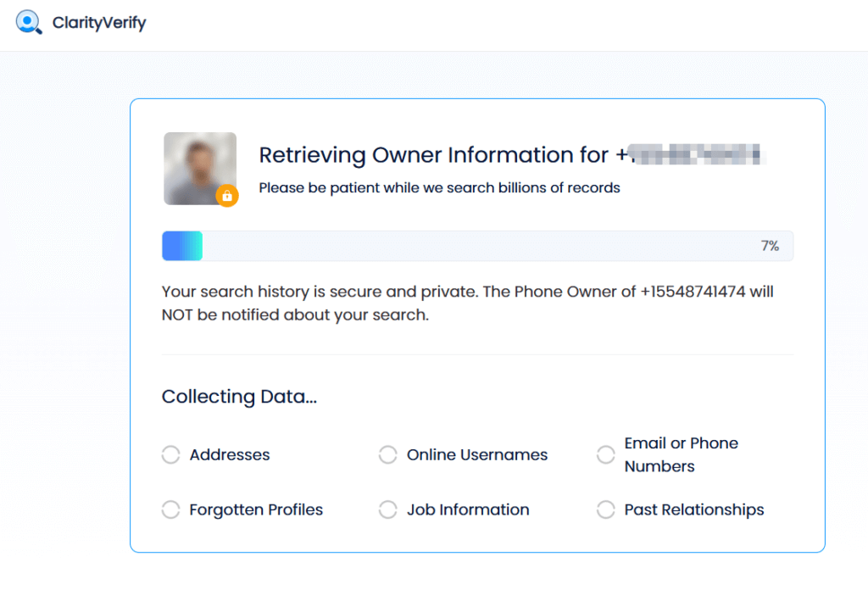The height and width of the screenshot is (590, 868).
Task: Toggle the Addresses collection status indicator
Action: pyautogui.click(x=170, y=455)
